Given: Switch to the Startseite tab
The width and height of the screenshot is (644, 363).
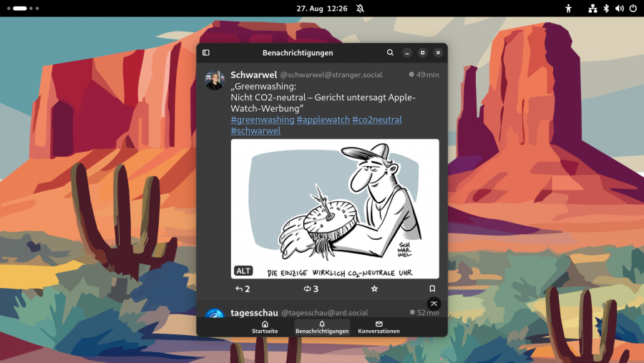Looking at the screenshot, I should (x=265, y=327).
